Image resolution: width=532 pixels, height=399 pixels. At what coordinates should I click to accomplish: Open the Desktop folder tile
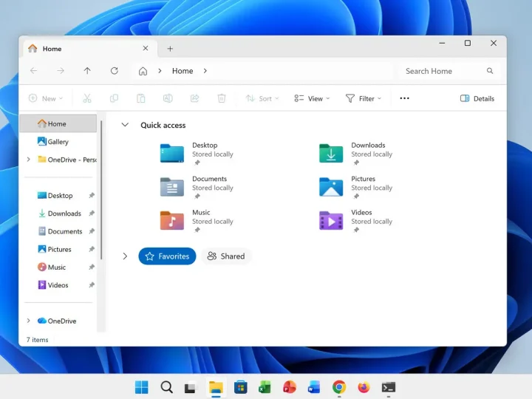[x=197, y=154]
